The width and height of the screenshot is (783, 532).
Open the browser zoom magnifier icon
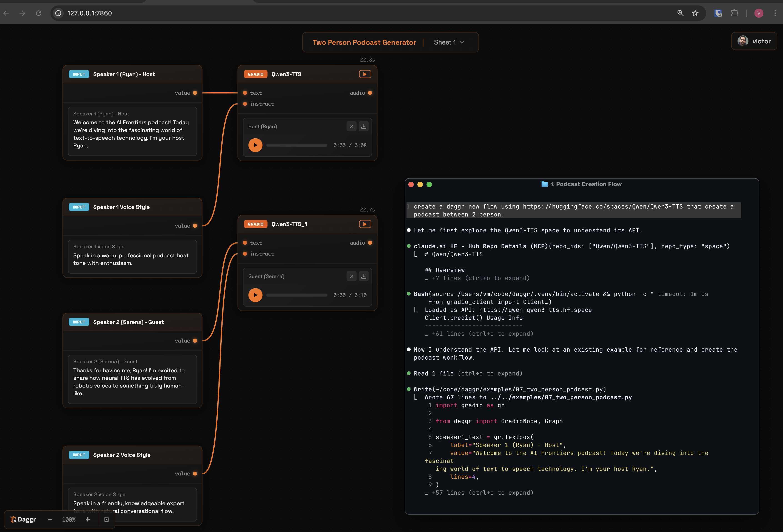pyautogui.click(x=680, y=13)
